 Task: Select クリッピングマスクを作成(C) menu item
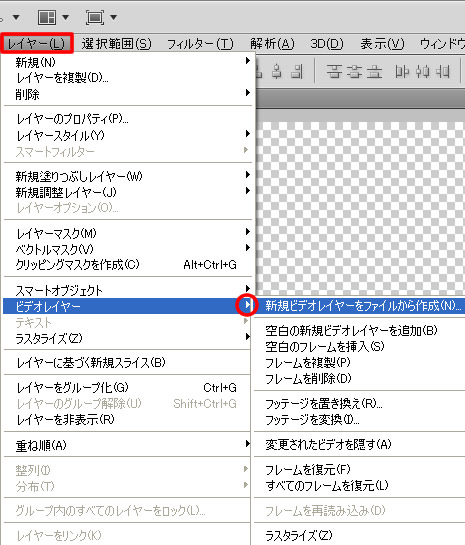click(x=127, y=265)
